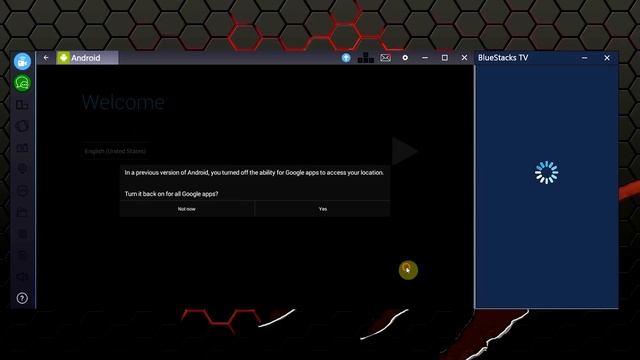
Task: Click the blue upload arrow icon in title bar
Action: coord(346,58)
